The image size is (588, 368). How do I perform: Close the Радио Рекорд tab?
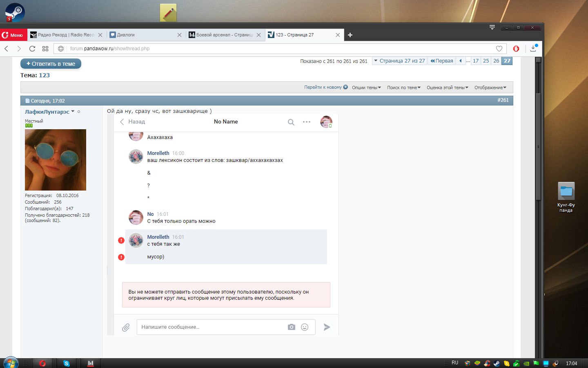[x=100, y=35]
